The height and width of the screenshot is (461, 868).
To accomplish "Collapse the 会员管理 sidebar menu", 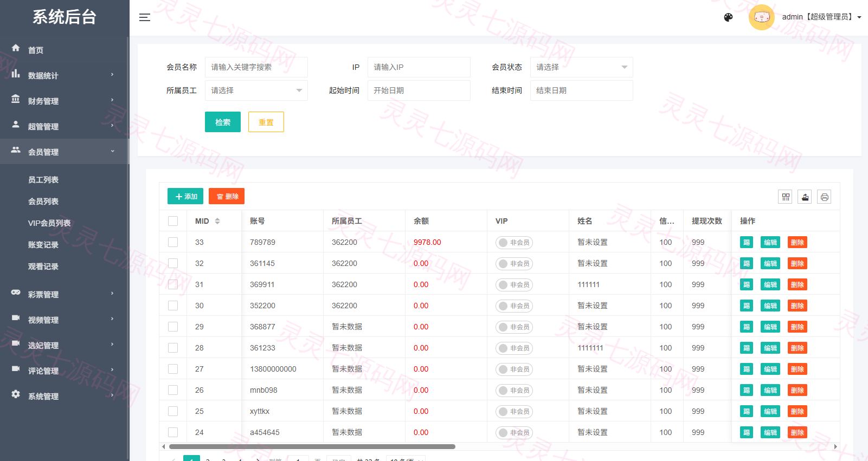I will pos(65,152).
